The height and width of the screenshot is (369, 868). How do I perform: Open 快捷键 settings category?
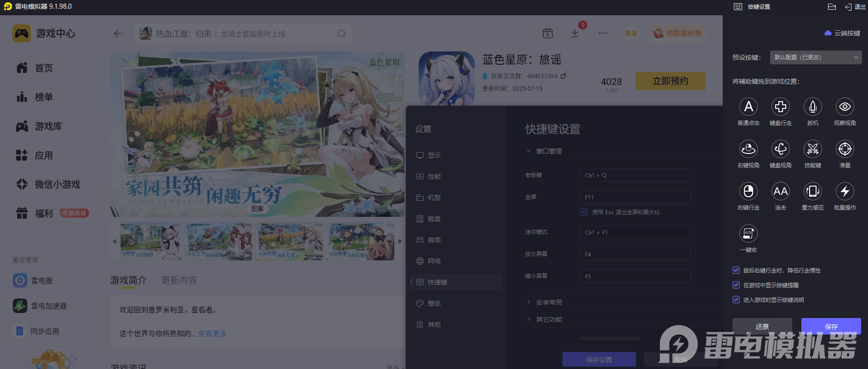(x=456, y=282)
